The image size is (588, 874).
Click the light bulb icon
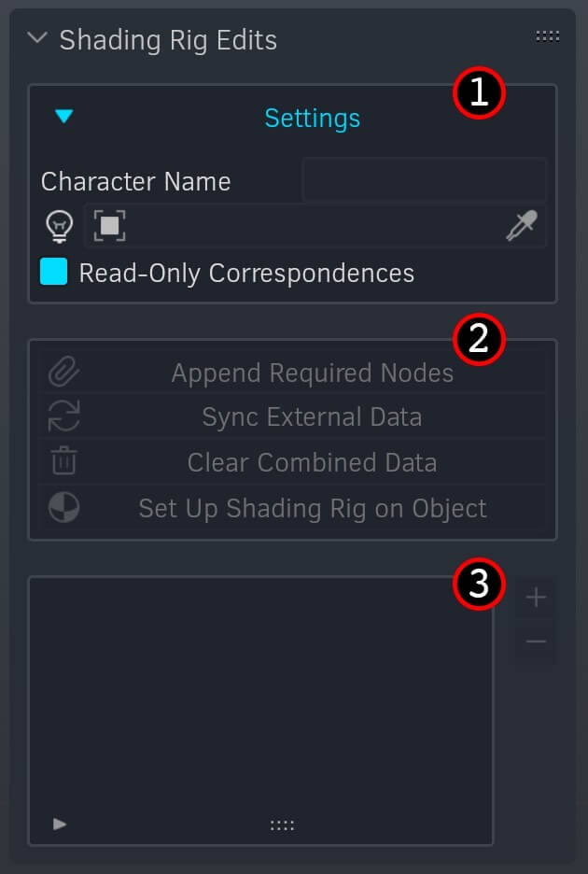[x=59, y=226]
